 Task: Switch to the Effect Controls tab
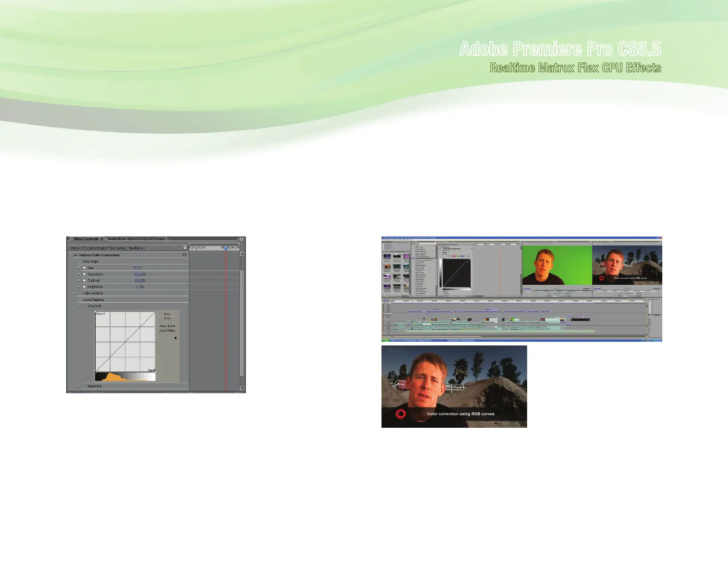(x=86, y=239)
